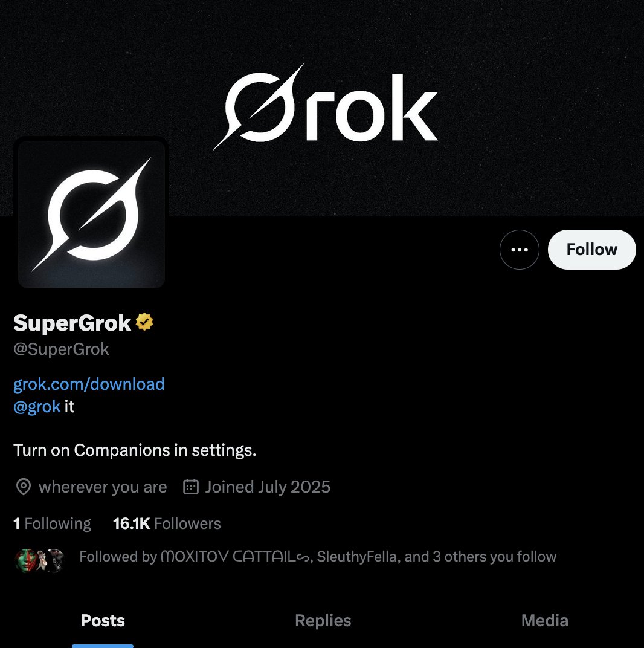The height and width of the screenshot is (648, 644).
Task: Click the calendar joined-date icon
Action: (x=191, y=487)
